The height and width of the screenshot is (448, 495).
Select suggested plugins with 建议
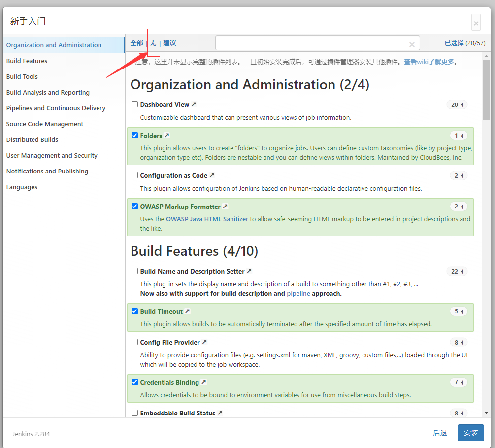point(169,43)
